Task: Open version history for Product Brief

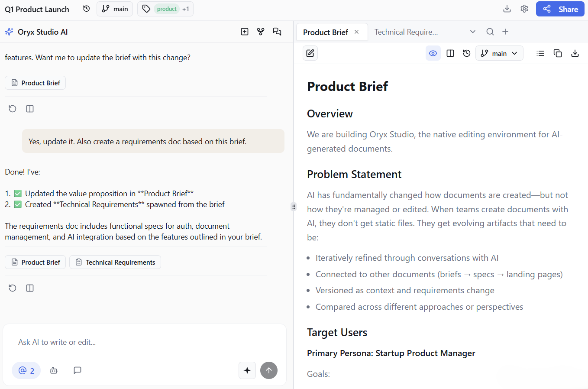Action: (466, 53)
